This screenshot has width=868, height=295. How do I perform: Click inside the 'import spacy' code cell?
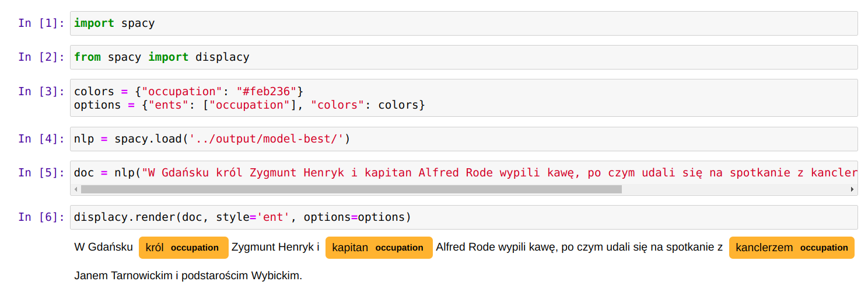point(464,23)
